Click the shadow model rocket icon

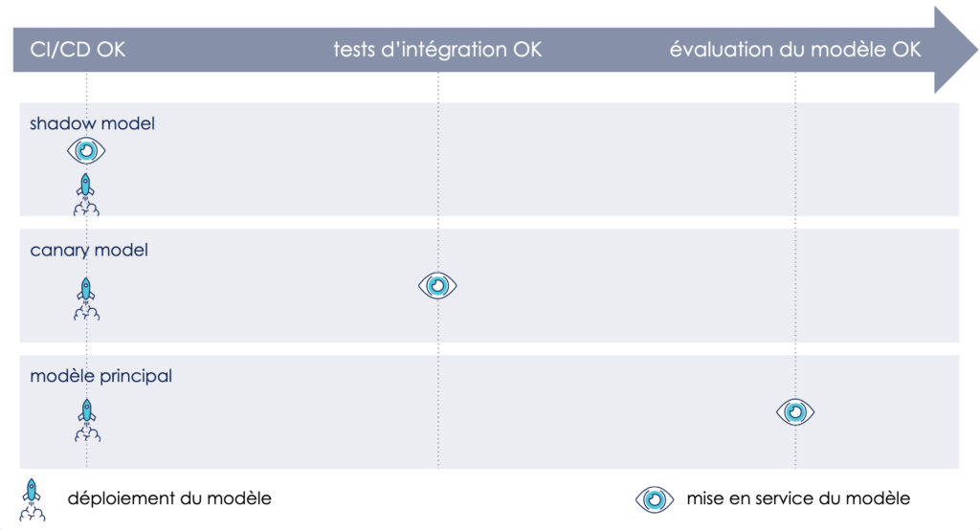(x=86, y=193)
